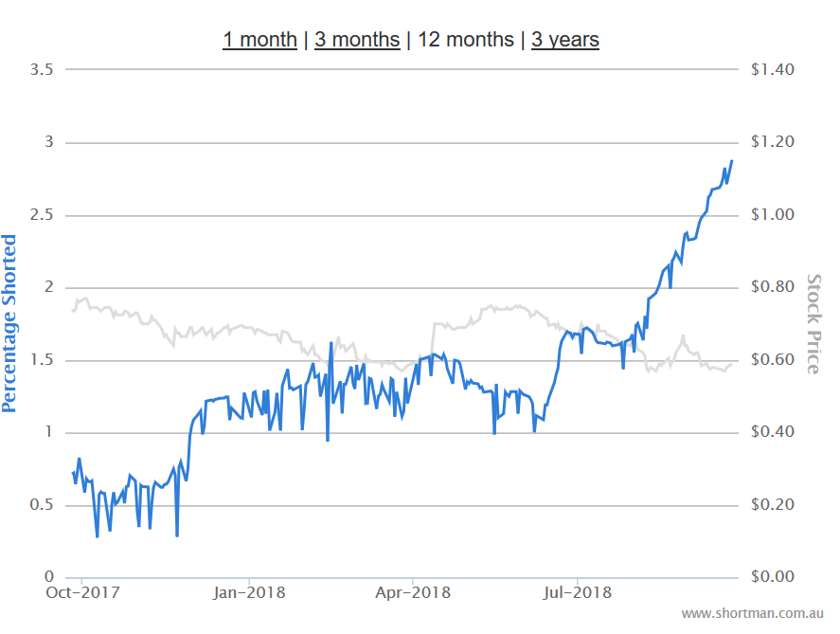Click the grey stock price line's final point
Screen dimensions: 840x634
click(x=732, y=365)
